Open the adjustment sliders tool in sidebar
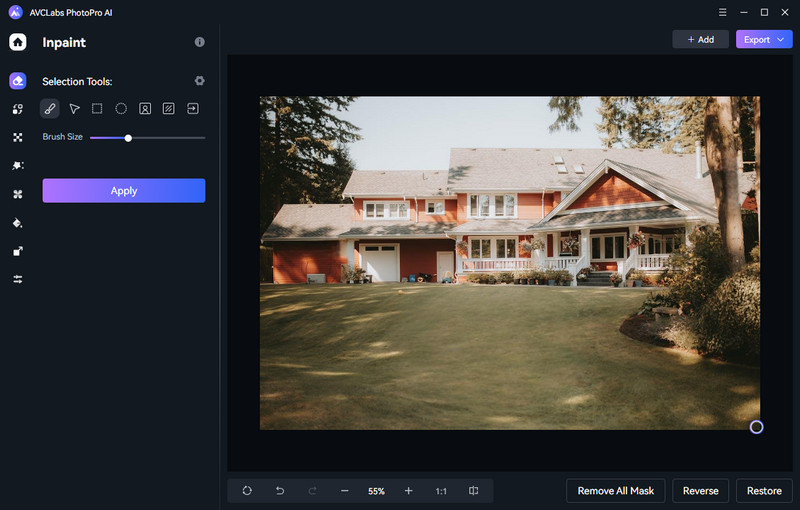Viewport: 800px width, 510px height. coord(18,279)
